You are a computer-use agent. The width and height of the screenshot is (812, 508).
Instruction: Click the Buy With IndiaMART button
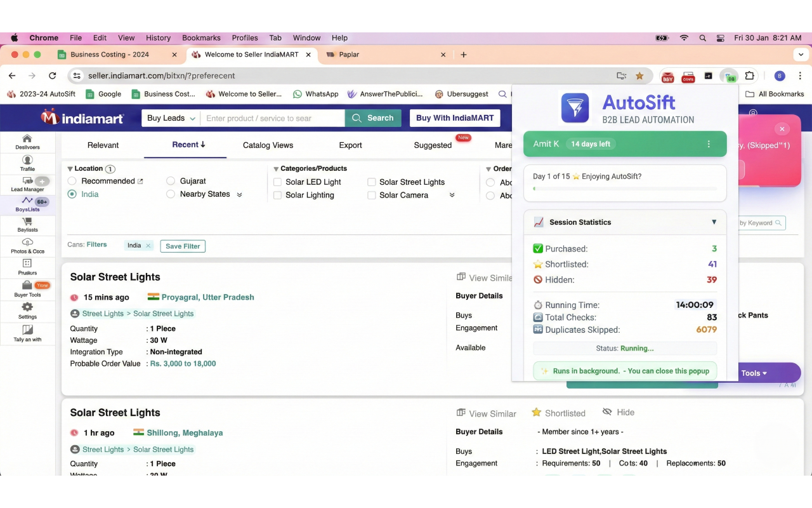pyautogui.click(x=455, y=118)
